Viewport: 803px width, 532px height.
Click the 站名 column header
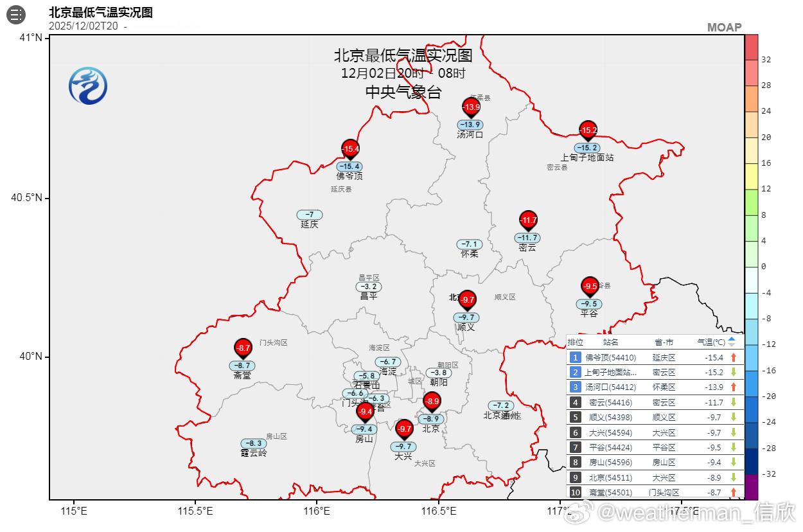click(x=611, y=342)
